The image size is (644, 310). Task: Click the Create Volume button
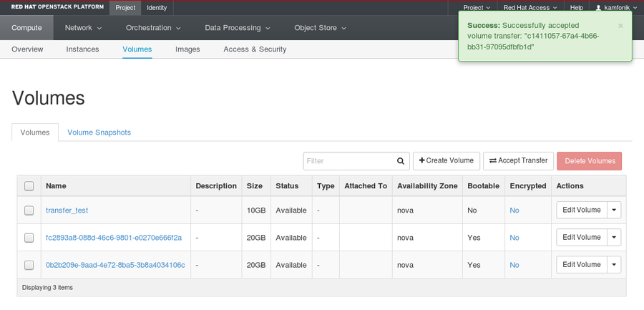(447, 161)
